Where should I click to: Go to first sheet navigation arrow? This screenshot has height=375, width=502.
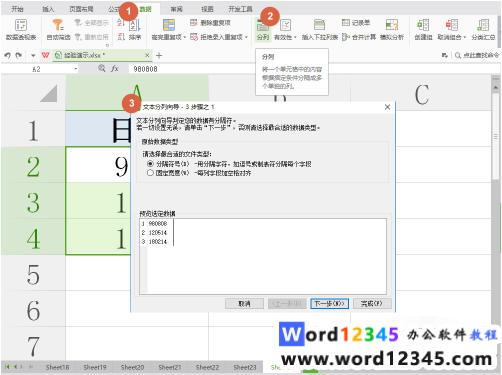[x=7, y=367]
